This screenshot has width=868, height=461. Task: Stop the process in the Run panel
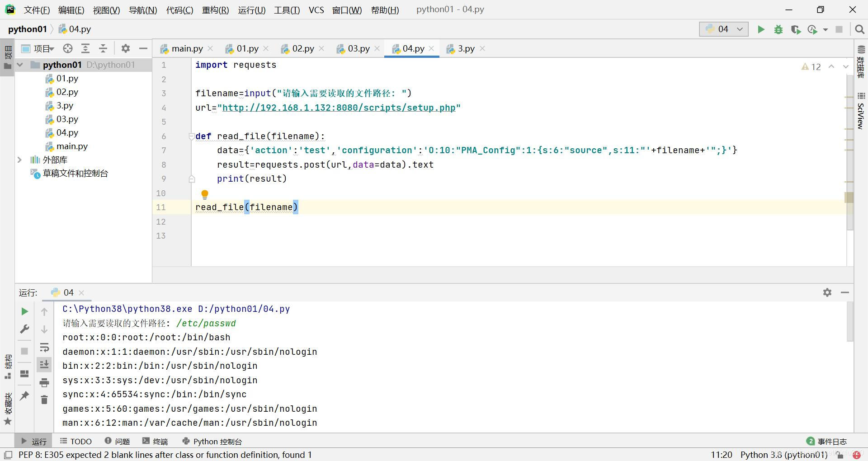(x=25, y=351)
